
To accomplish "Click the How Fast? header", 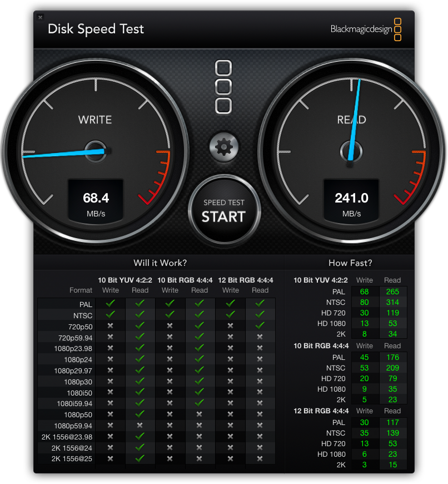I will click(350, 263).
